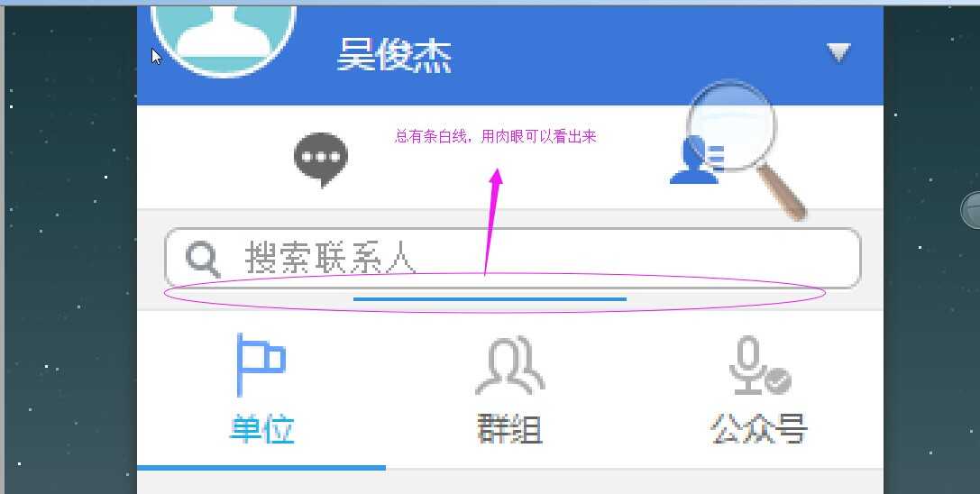980x494 pixels.
Task: Focus the 搜索联系人 search field
Action: 512,258
